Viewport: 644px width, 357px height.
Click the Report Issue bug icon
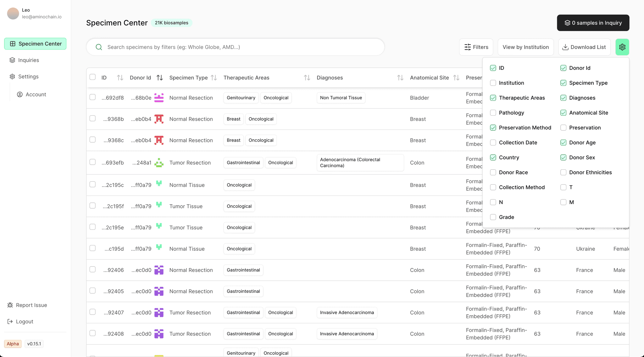pos(10,305)
